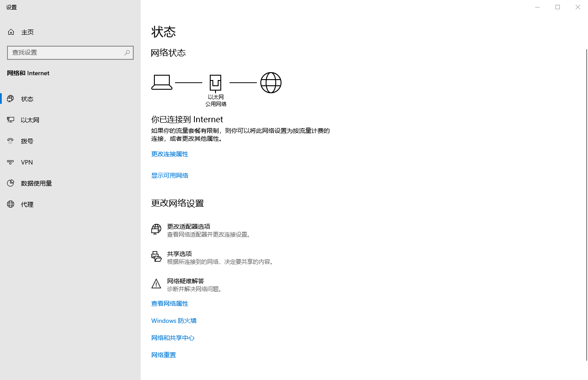This screenshot has height=380, width=588.
Task: Click the 代理 globe icon in sidebar
Action: pyautogui.click(x=11, y=205)
